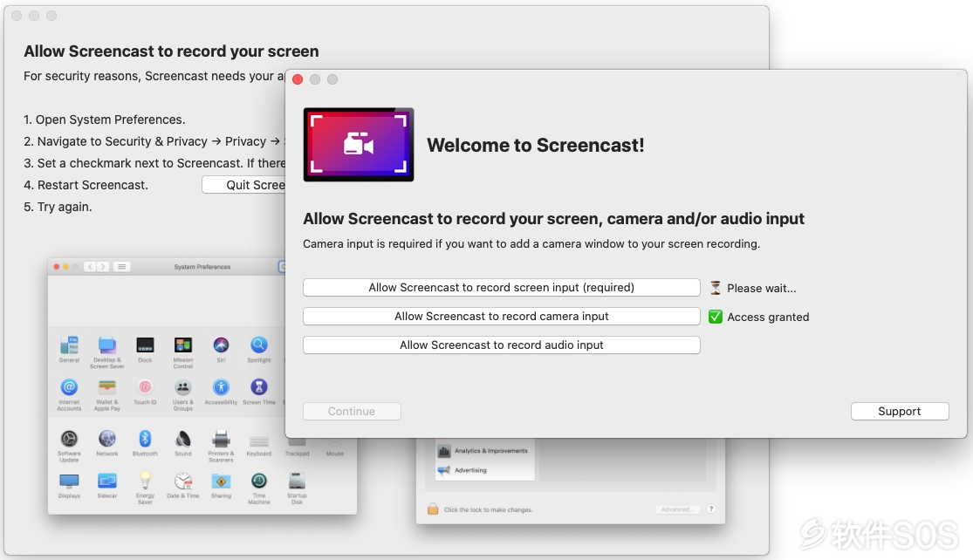This screenshot has height=560, width=973.
Task: Click the Keyboard icon in the illustration
Action: tap(259, 441)
